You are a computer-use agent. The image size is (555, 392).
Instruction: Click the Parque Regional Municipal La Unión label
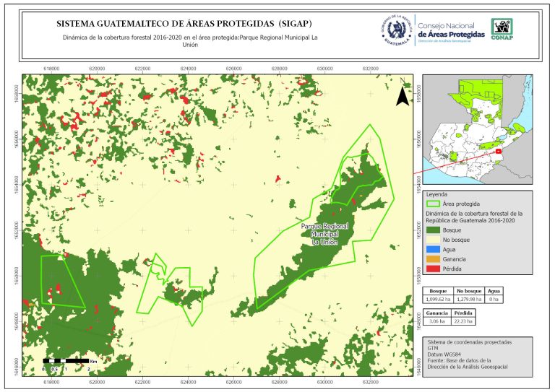pos(324,235)
